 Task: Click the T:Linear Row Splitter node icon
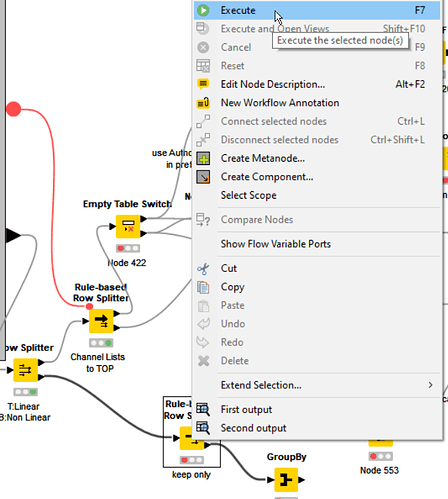(x=25, y=370)
